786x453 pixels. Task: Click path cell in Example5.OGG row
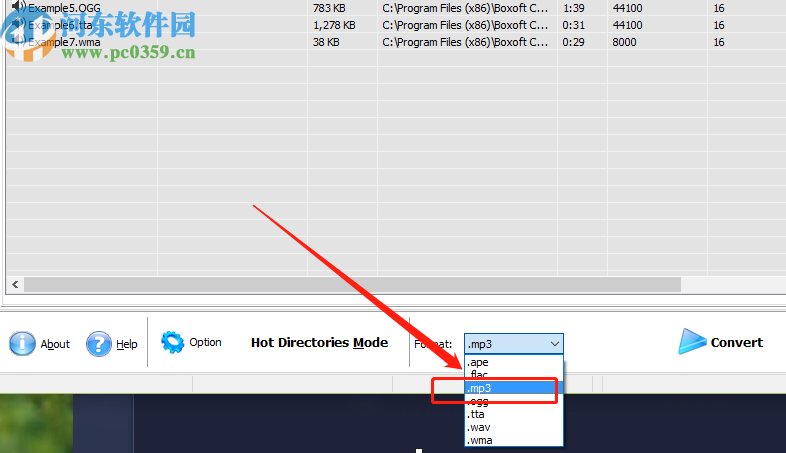point(465,8)
